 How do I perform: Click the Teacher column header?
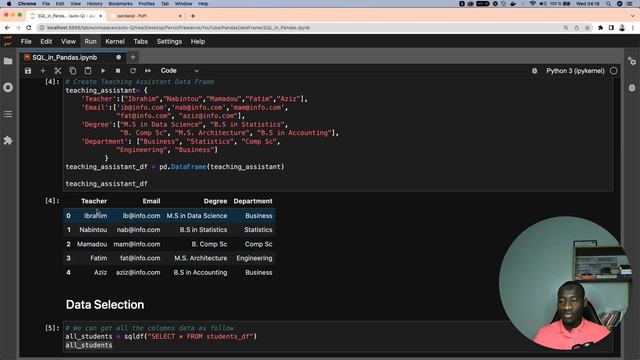tap(94, 201)
